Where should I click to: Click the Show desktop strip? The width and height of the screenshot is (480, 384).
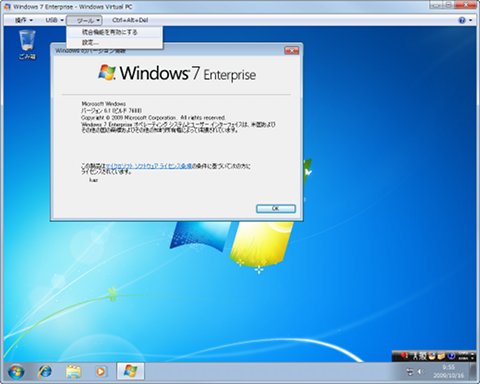[473, 371]
